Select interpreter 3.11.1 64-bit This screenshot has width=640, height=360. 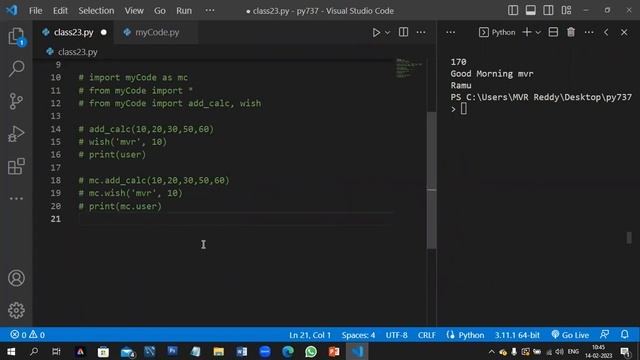click(517, 335)
